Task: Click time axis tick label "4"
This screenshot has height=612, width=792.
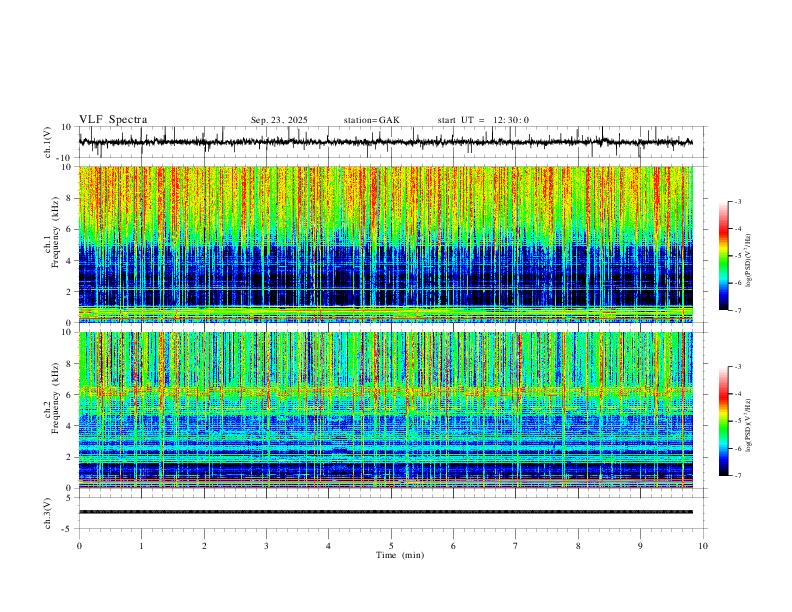Action: pyautogui.click(x=328, y=546)
